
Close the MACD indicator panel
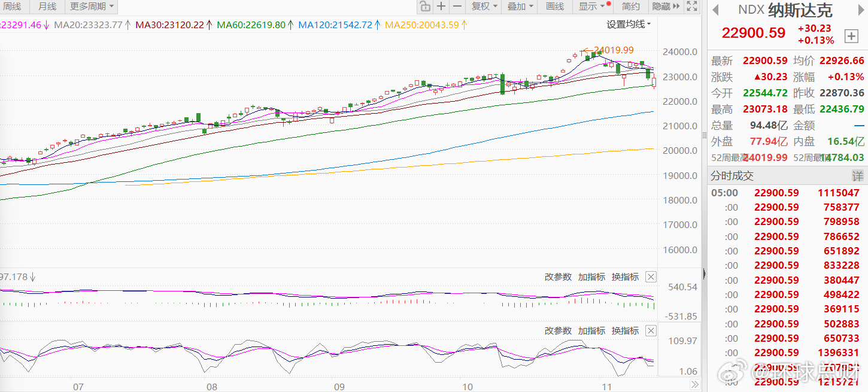[x=651, y=277]
